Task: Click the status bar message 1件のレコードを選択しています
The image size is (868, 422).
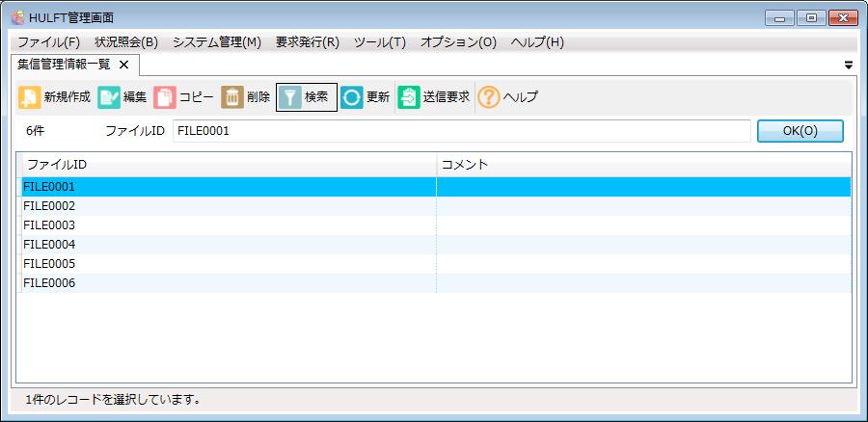Action: [x=113, y=399]
